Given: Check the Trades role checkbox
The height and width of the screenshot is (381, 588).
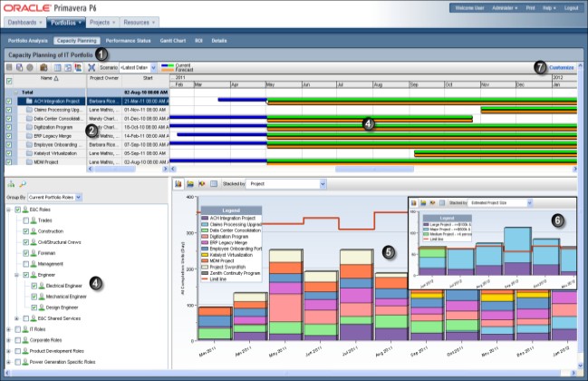Looking at the screenshot, I should (x=24, y=220).
